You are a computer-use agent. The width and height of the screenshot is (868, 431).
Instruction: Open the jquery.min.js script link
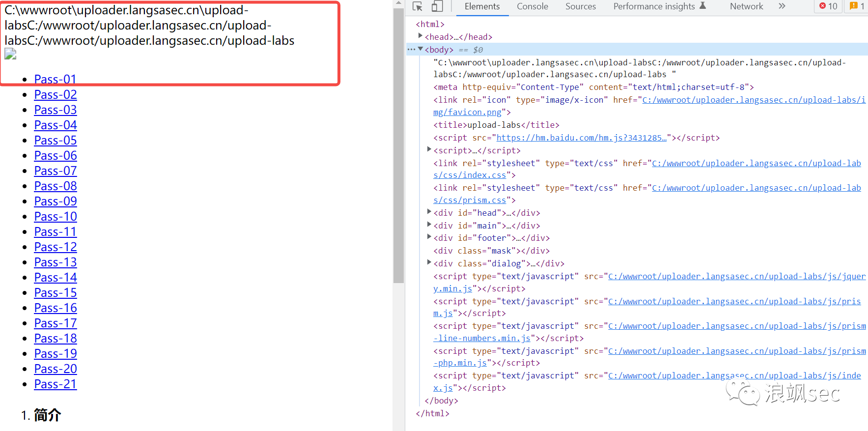click(x=737, y=276)
